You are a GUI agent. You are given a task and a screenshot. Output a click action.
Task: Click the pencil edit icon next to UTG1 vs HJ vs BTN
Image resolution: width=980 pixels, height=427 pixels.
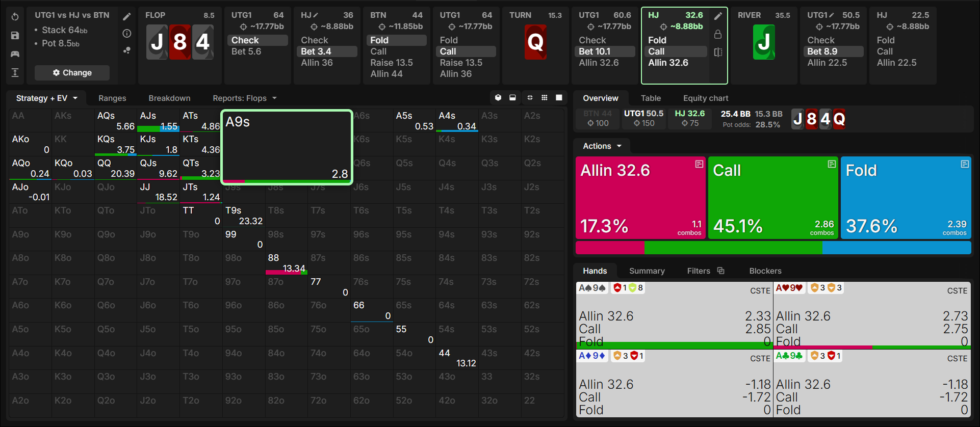(127, 17)
